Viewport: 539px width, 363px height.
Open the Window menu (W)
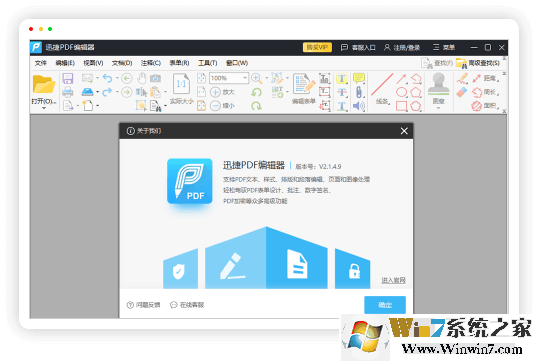(237, 63)
